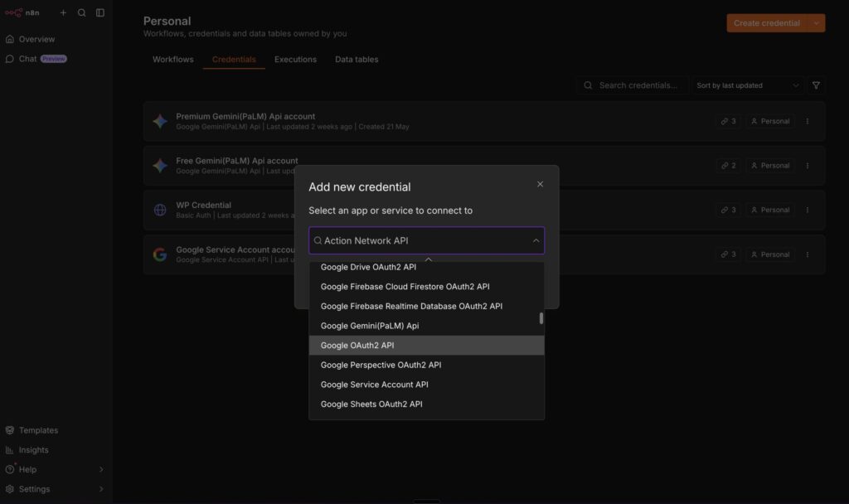Switch to the Executions tab
This screenshot has width=849, height=504.
[x=295, y=60]
